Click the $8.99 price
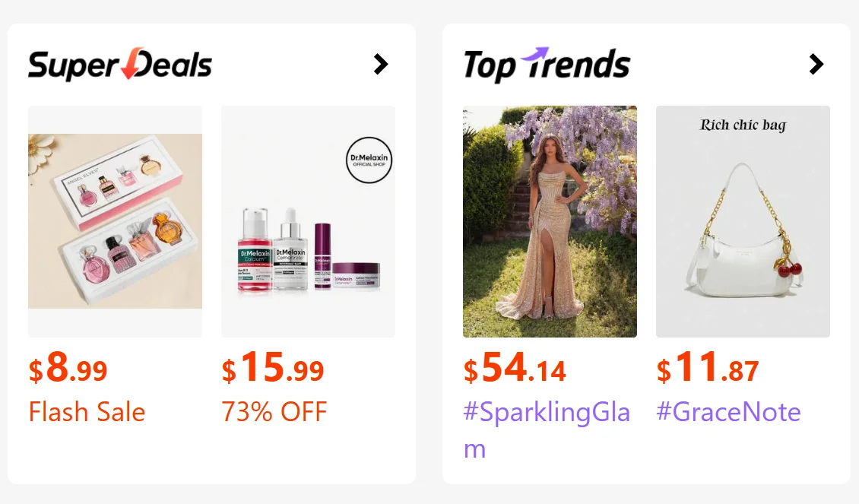This screenshot has width=859, height=504. [68, 369]
